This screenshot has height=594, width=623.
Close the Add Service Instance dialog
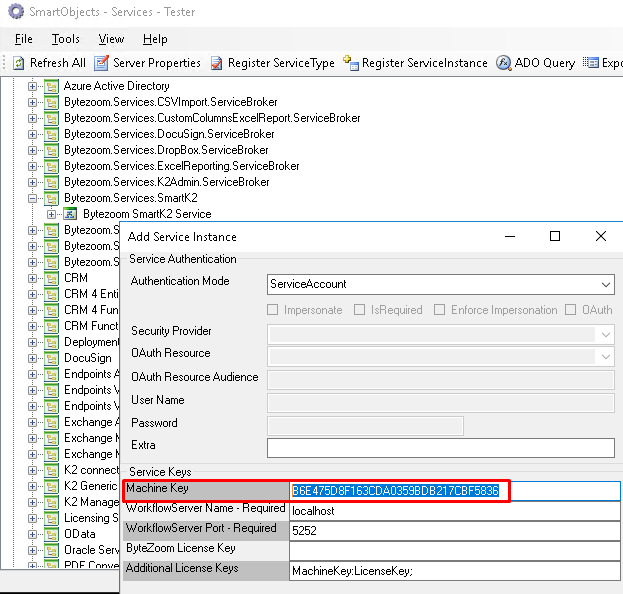click(x=601, y=236)
